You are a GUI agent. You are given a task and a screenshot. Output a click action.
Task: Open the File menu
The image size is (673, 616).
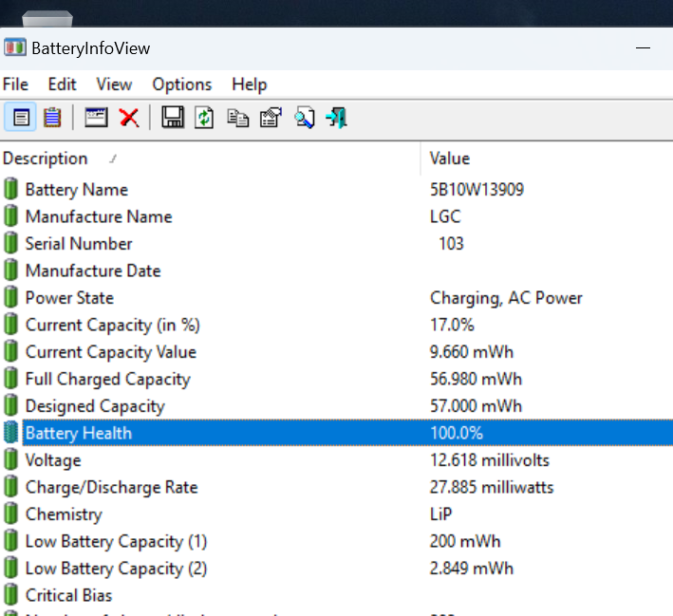tap(15, 84)
